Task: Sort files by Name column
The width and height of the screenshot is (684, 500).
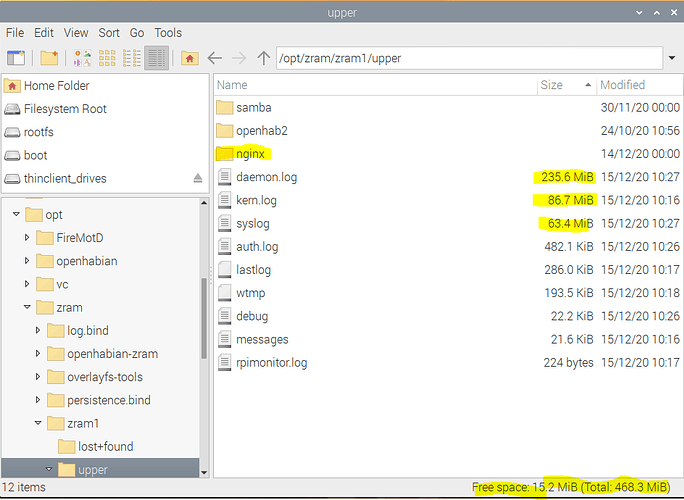Action: [x=375, y=85]
